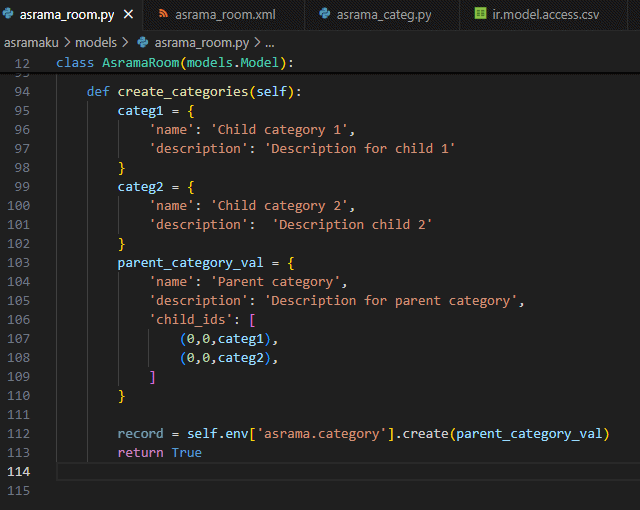640x510 pixels.
Task: Click the 'child_ids' key
Action: 191,320
